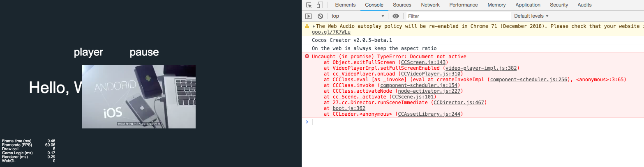Open the Default levels dropdown

531,16
